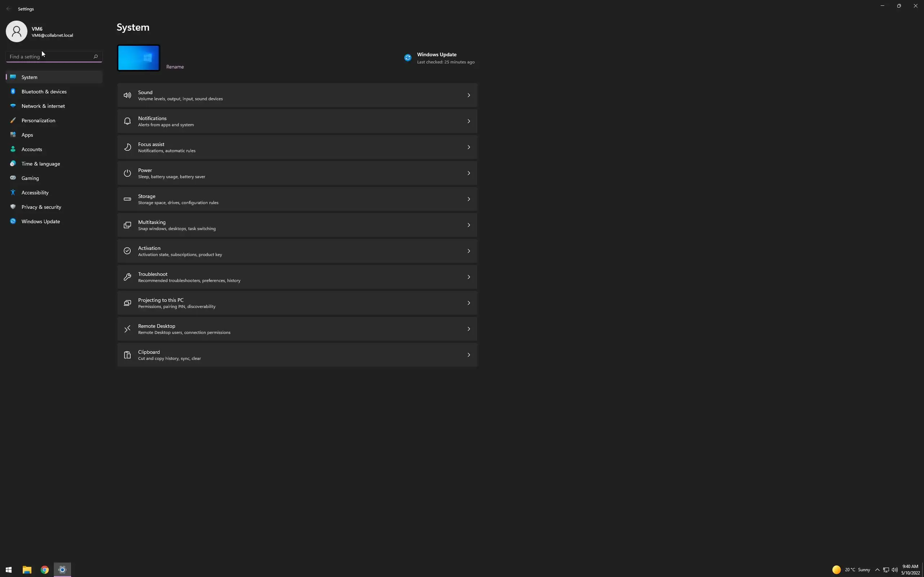Open Privacy & security settings
924x577 pixels.
[x=41, y=207]
